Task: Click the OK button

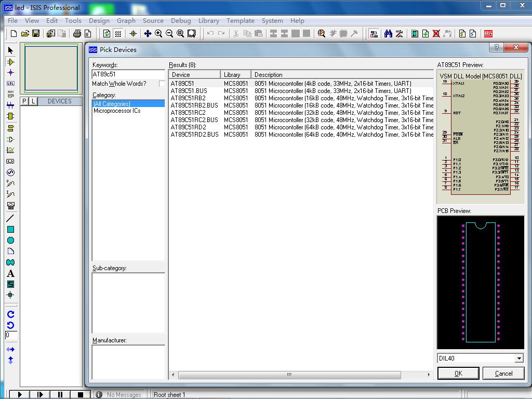Action: (x=458, y=373)
